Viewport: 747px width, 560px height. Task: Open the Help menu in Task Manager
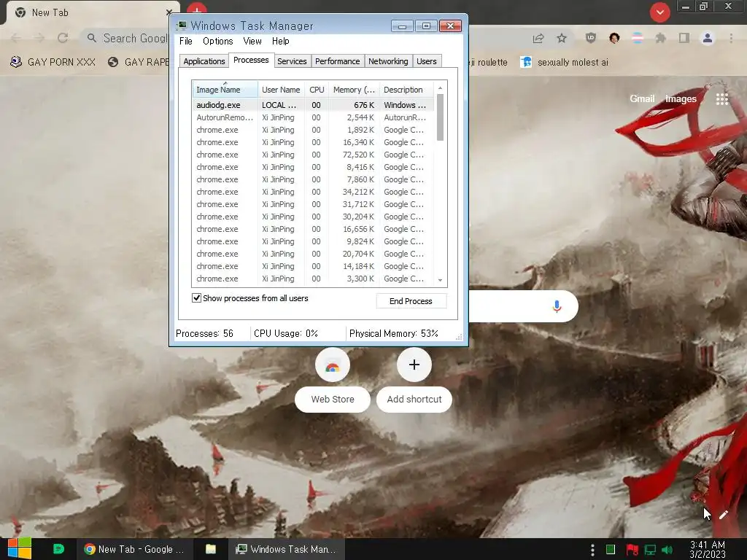click(x=281, y=42)
